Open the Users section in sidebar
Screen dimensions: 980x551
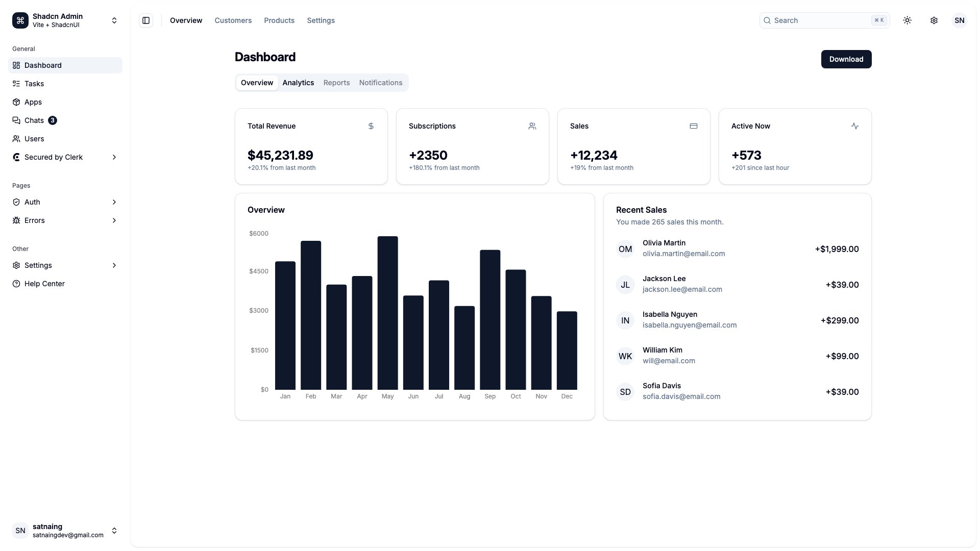(34, 139)
